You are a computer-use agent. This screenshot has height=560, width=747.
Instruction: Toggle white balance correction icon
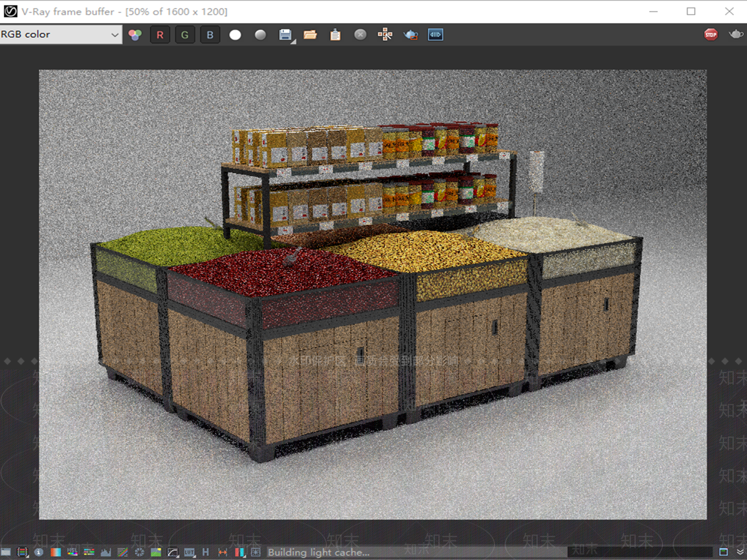56,553
